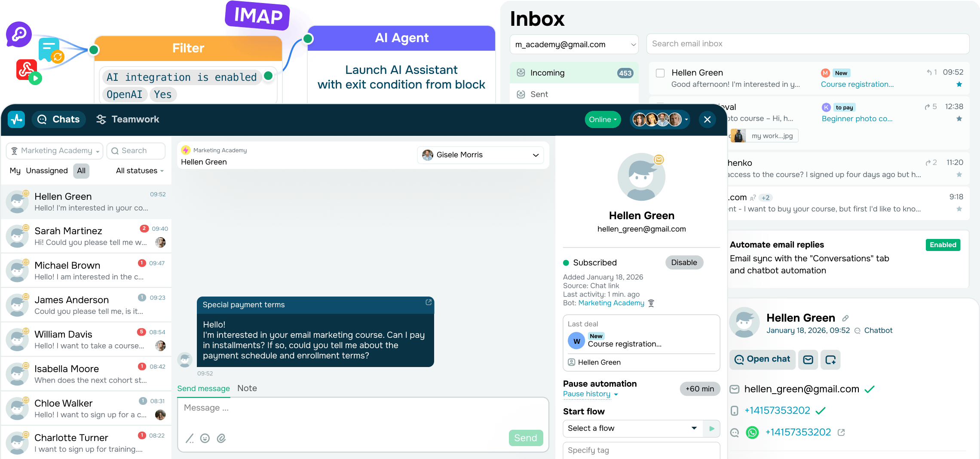
Task: Open the Chats tab
Action: 58,119
